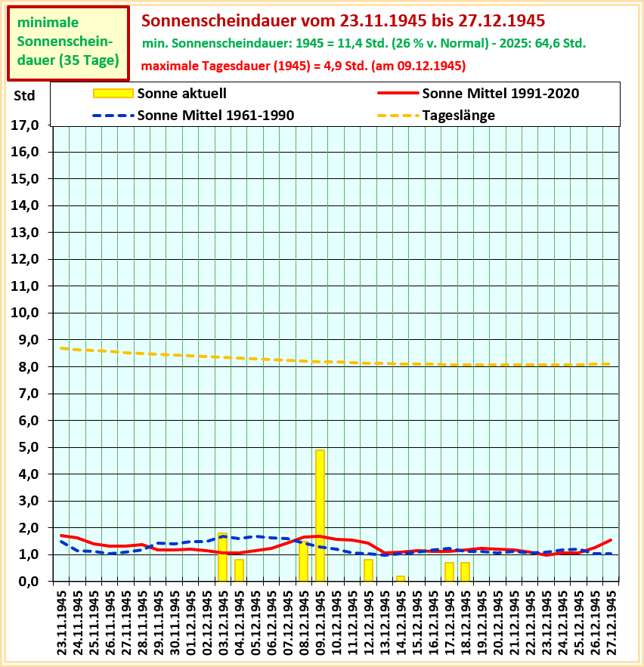Click the yellow bar for 03.12.1945
The image size is (644, 667).
[223, 557]
